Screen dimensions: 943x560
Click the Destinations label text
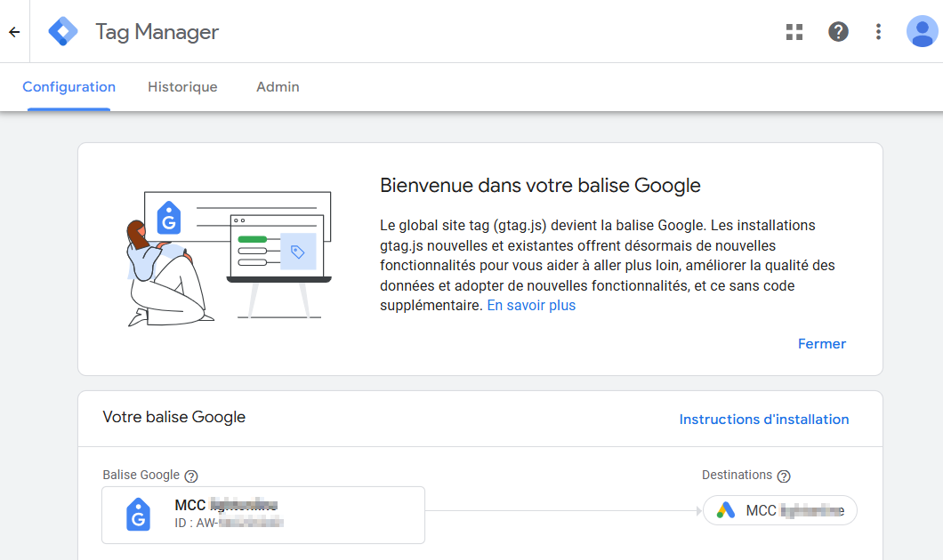737,476
